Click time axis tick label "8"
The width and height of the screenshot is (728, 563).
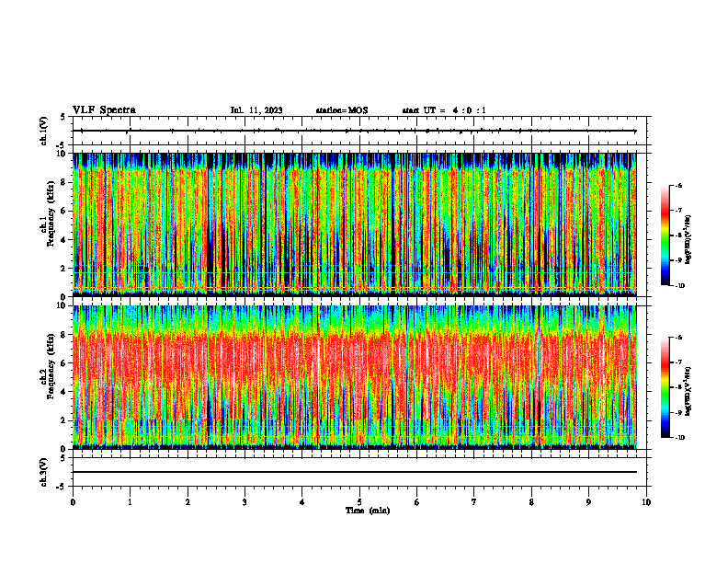tap(531, 502)
